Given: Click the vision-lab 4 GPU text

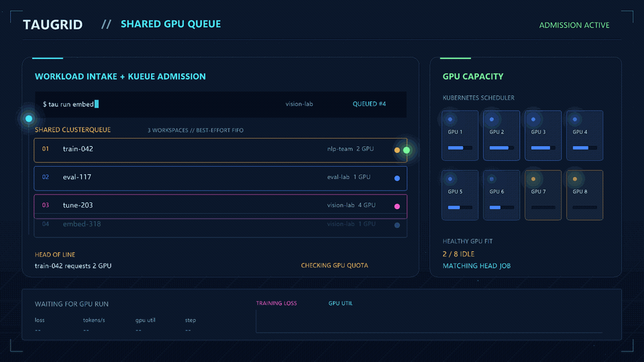Looking at the screenshot, I should pyautogui.click(x=351, y=205).
